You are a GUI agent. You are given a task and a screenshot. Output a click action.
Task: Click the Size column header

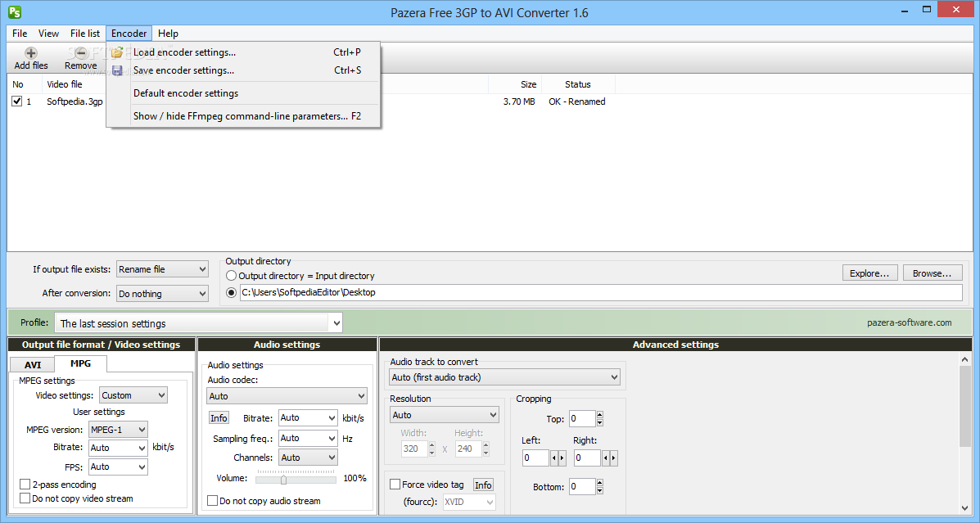[515, 84]
